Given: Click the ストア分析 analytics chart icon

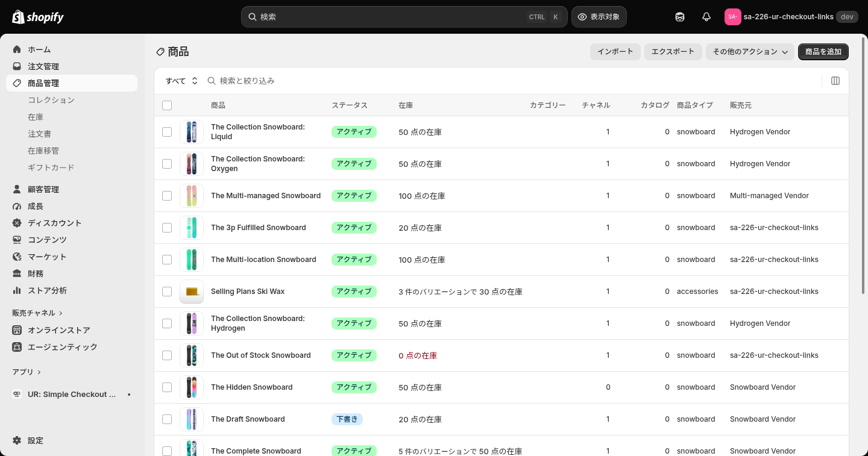Looking at the screenshot, I should point(17,290).
